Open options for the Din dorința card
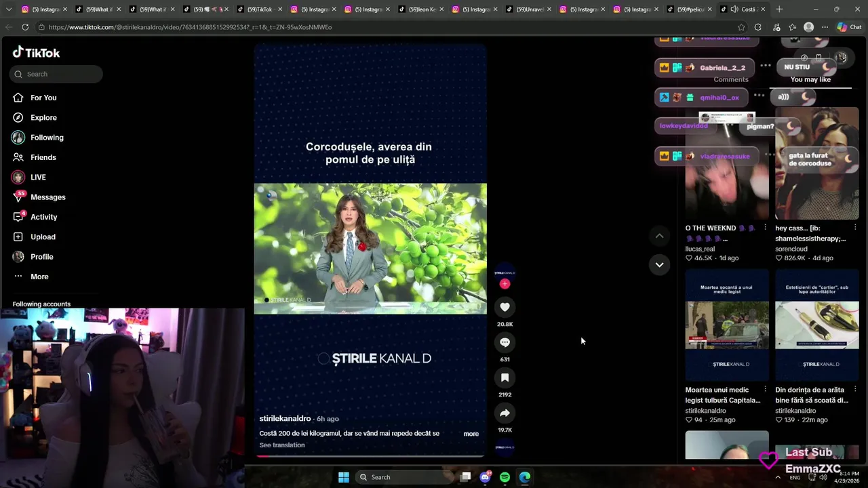Viewport: 868px width, 488px height. pyautogui.click(x=855, y=390)
